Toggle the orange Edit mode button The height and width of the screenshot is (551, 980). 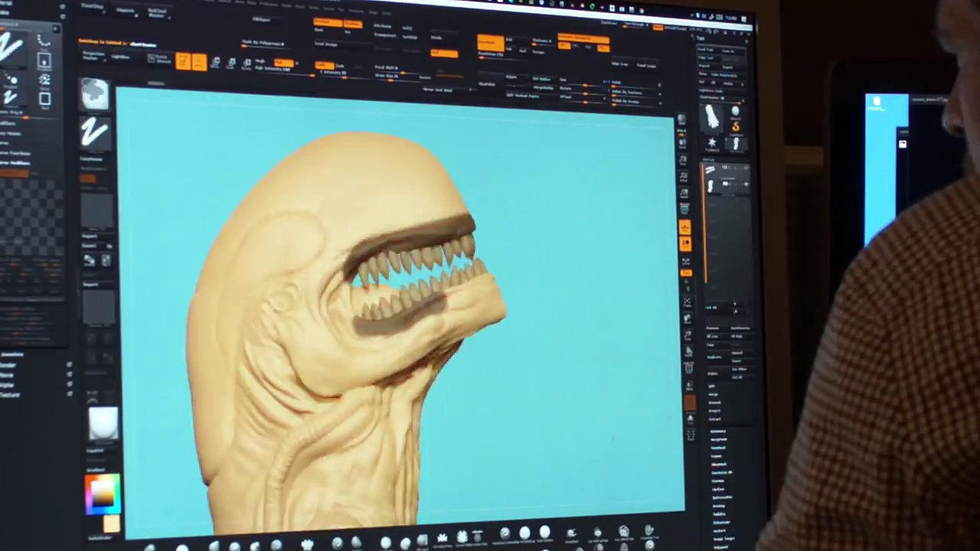183,61
